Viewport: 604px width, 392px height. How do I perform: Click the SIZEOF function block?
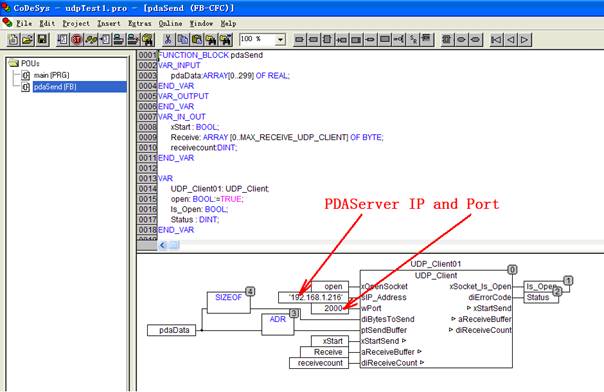tap(228, 303)
